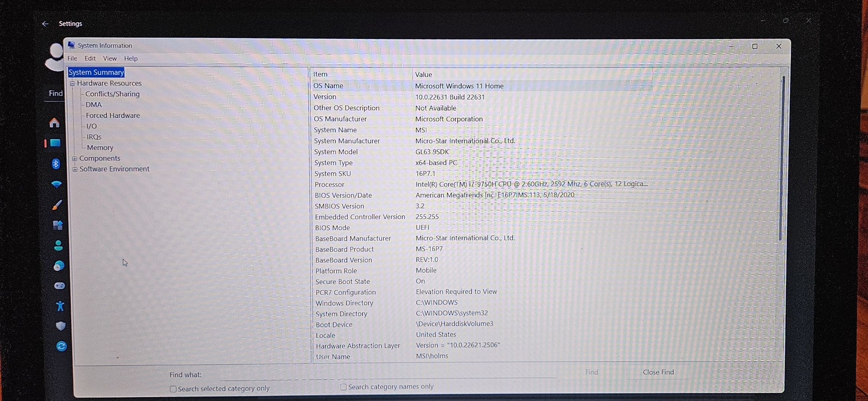Open the Home page in Settings sidebar
The width and height of the screenshot is (868, 401).
[x=54, y=123]
